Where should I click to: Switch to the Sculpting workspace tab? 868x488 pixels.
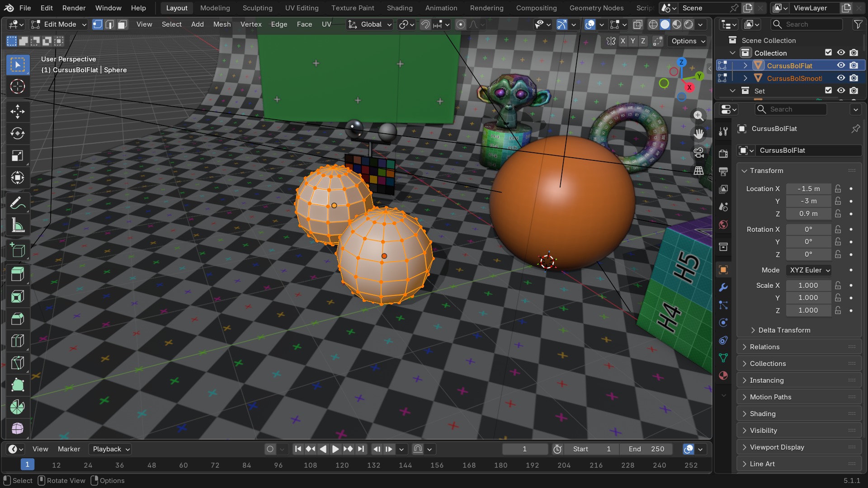tap(257, 8)
